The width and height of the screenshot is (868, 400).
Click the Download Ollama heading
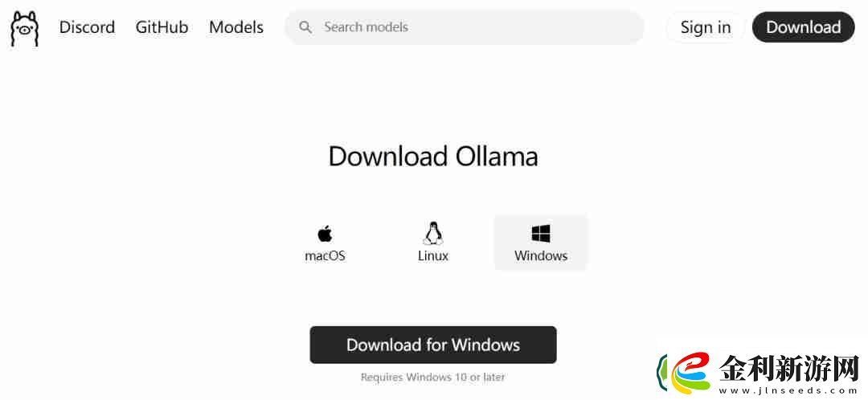pyautogui.click(x=433, y=157)
